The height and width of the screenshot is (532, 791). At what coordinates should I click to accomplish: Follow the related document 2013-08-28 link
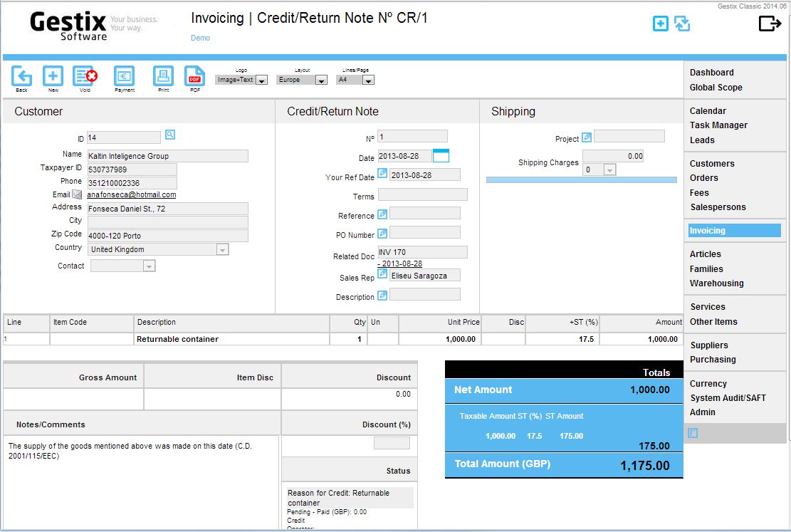click(x=400, y=264)
